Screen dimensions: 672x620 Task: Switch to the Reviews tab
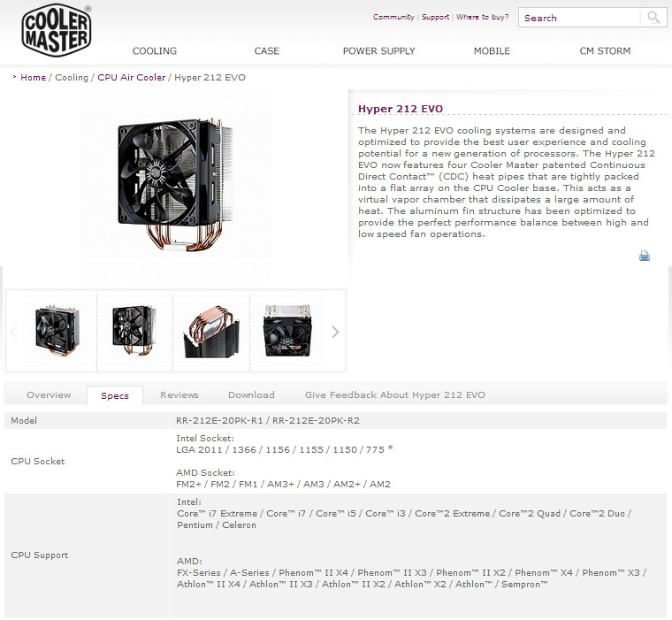coord(179,394)
